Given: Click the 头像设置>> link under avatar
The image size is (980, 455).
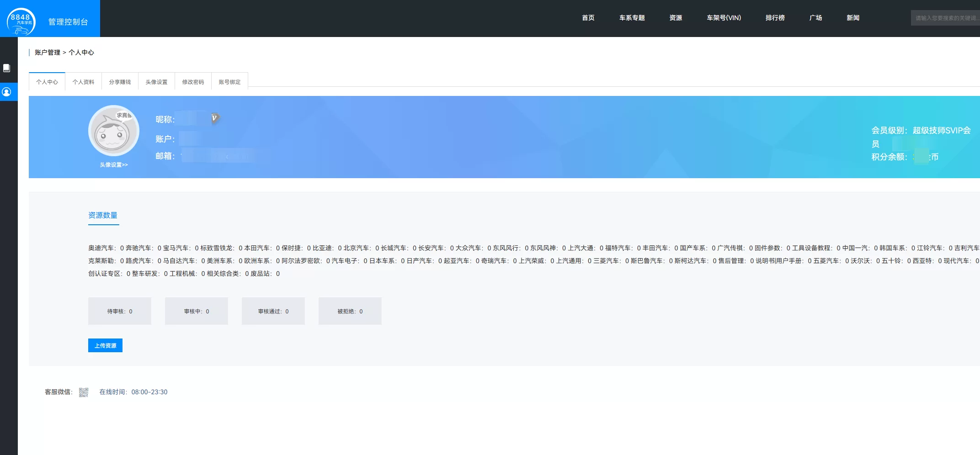Looking at the screenshot, I should [x=114, y=165].
